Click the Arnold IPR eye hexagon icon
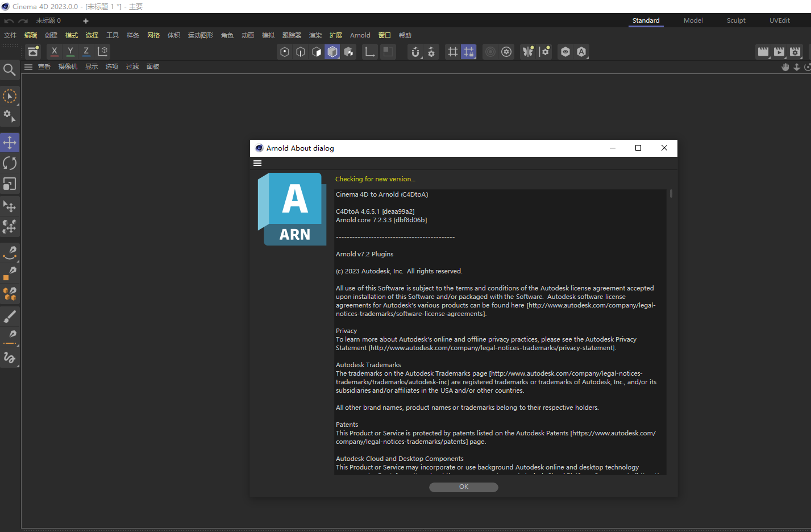The width and height of the screenshot is (811, 532). [x=565, y=52]
